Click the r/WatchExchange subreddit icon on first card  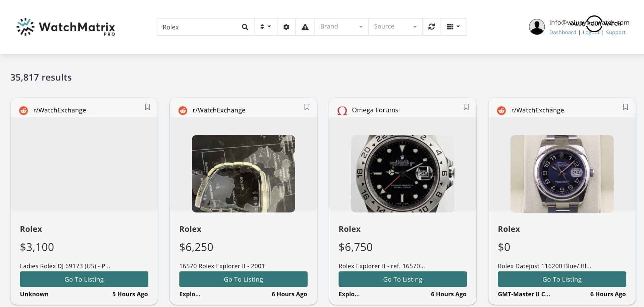[x=23, y=110]
